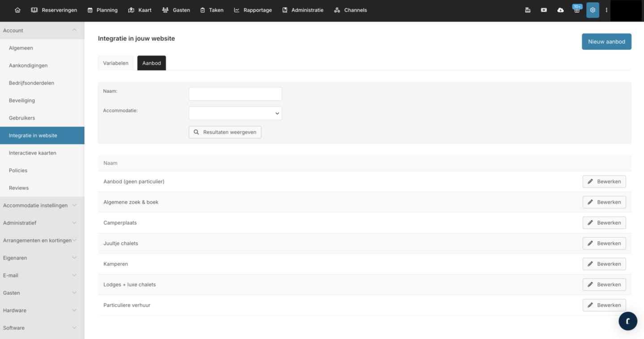Open the round chat widget button

pos(627,321)
